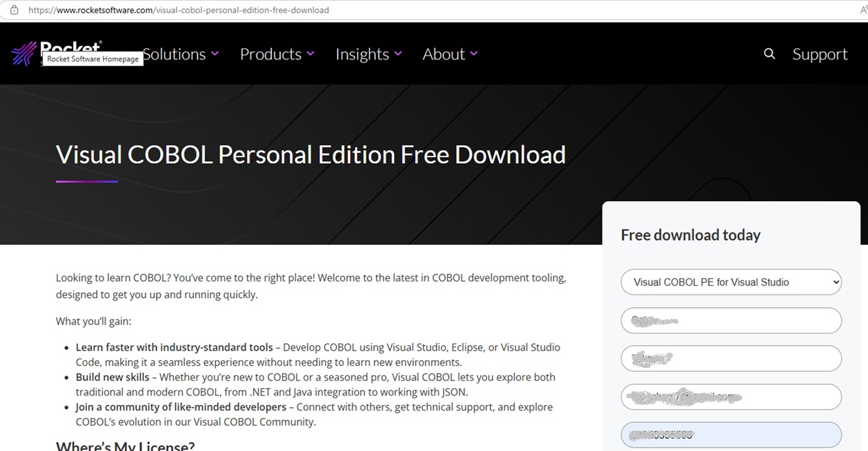This screenshot has height=451, width=868.
Task: Click the chevron next to About
Action: pyautogui.click(x=474, y=54)
